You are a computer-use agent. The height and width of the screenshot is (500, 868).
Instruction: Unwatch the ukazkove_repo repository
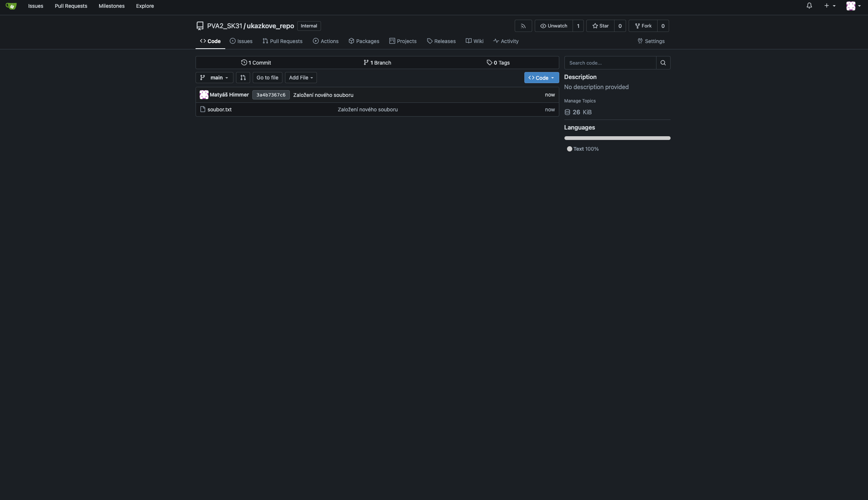click(x=553, y=26)
